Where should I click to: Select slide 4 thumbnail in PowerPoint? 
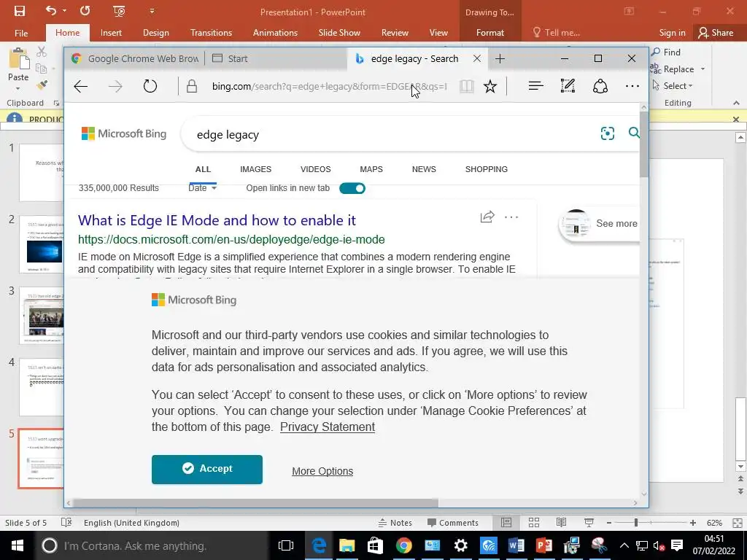click(x=42, y=387)
